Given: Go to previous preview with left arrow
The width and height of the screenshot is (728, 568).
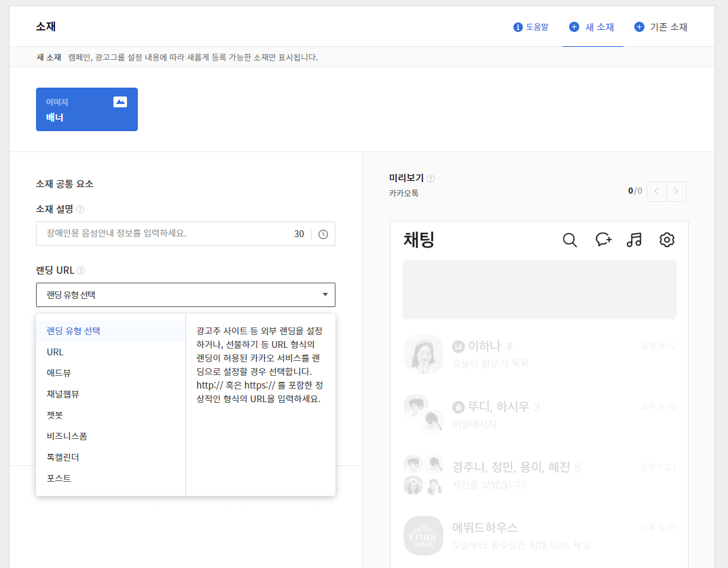Looking at the screenshot, I should 657,192.
